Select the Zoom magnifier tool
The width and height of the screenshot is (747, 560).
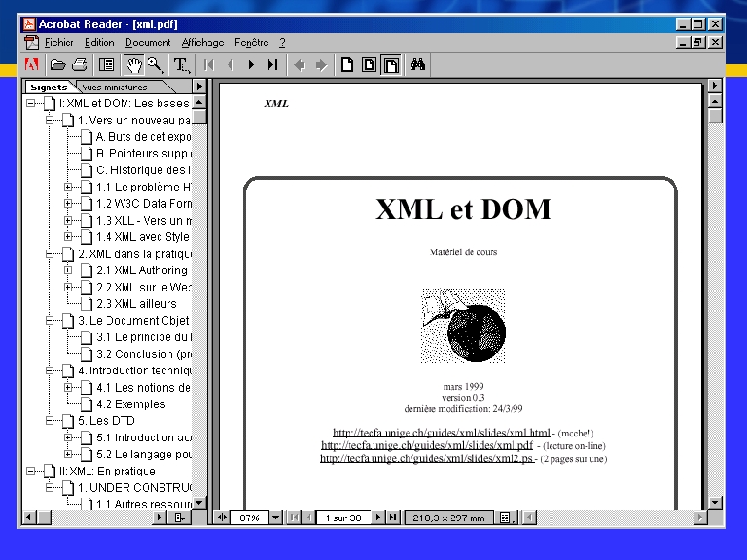[x=155, y=65]
